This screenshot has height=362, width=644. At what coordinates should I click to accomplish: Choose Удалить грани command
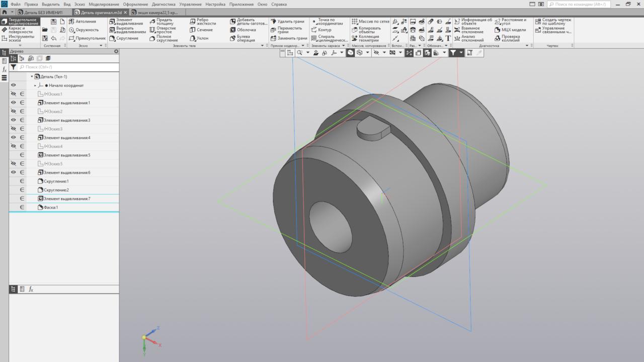click(287, 22)
